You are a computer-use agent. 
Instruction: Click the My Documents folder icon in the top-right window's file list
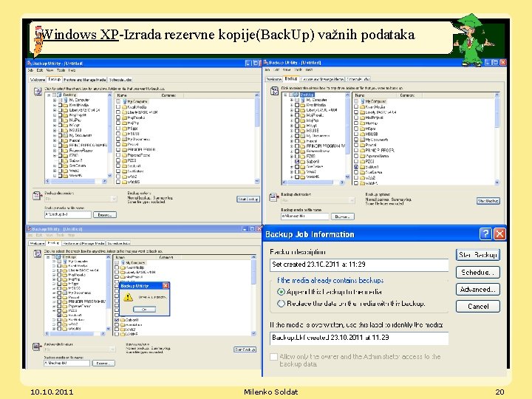pyautogui.click(x=362, y=140)
